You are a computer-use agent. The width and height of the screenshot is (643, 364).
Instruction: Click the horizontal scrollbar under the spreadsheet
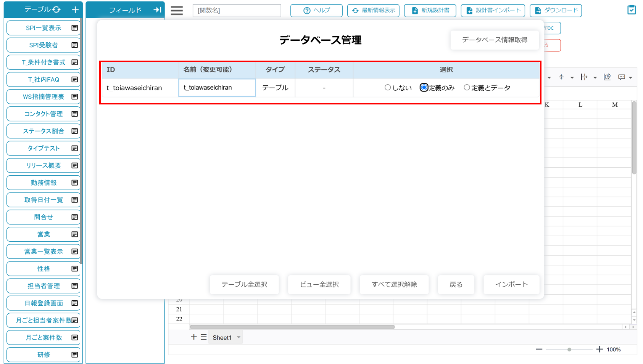292,327
